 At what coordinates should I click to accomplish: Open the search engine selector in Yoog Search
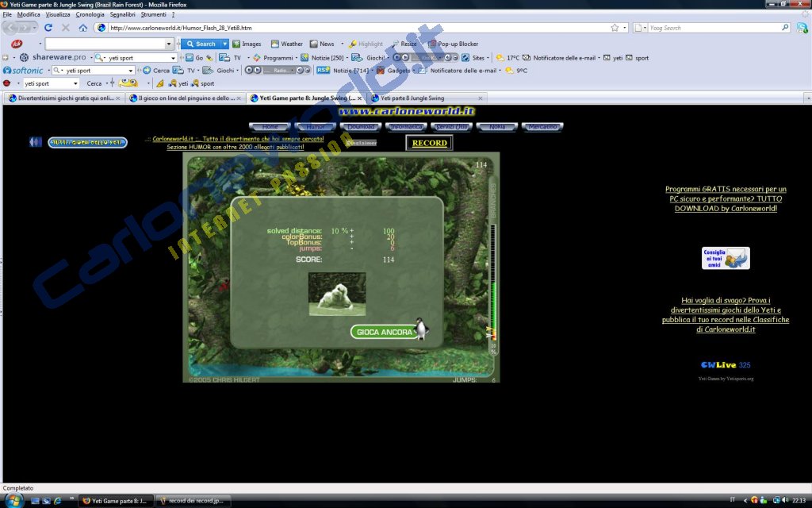(640, 28)
